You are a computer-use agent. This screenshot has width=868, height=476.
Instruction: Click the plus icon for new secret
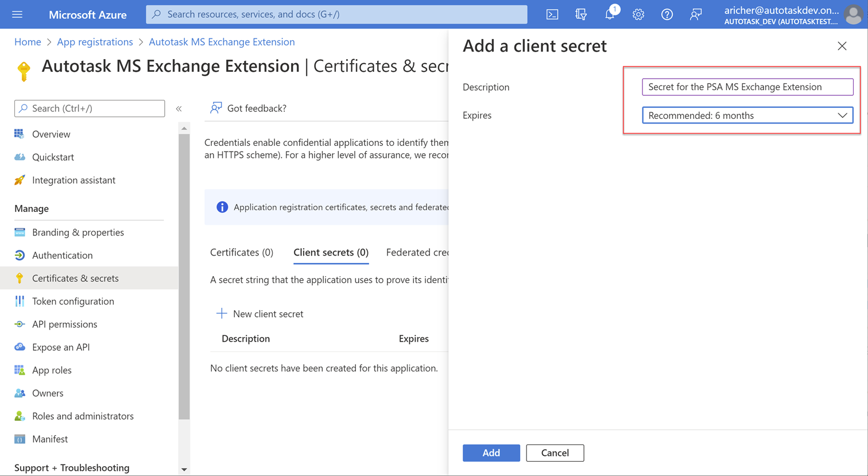point(222,314)
